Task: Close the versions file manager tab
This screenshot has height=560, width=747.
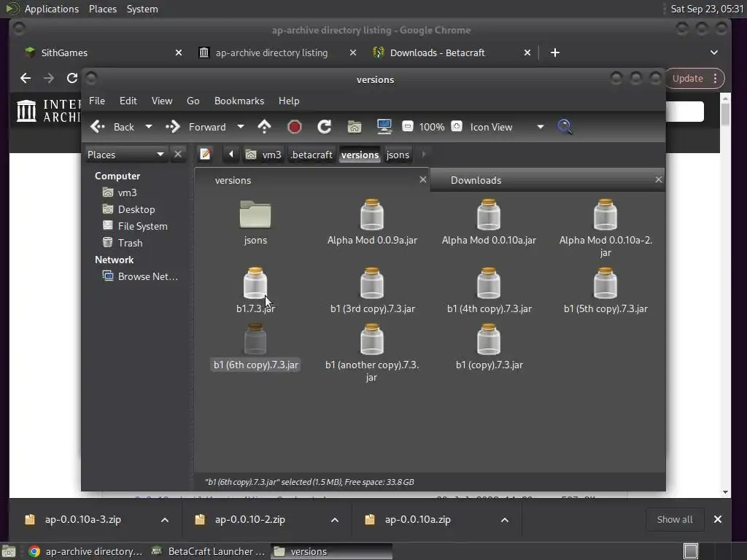Action: coord(422,179)
